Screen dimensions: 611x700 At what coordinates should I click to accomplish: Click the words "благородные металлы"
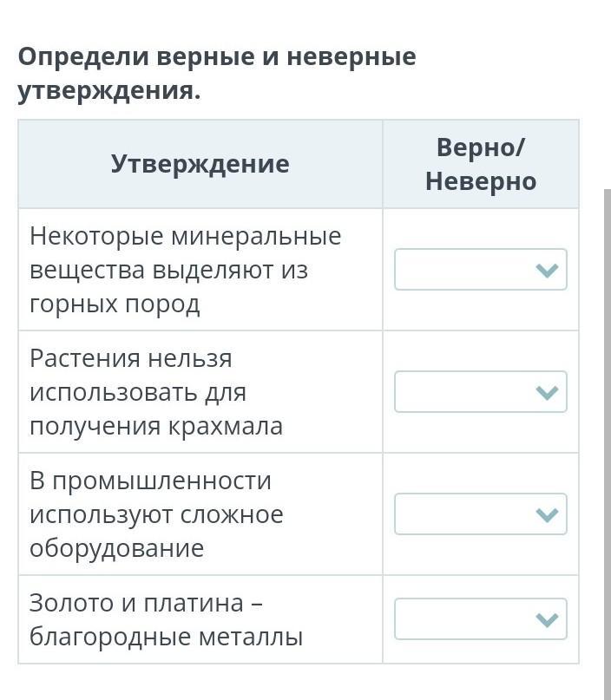[x=166, y=638]
